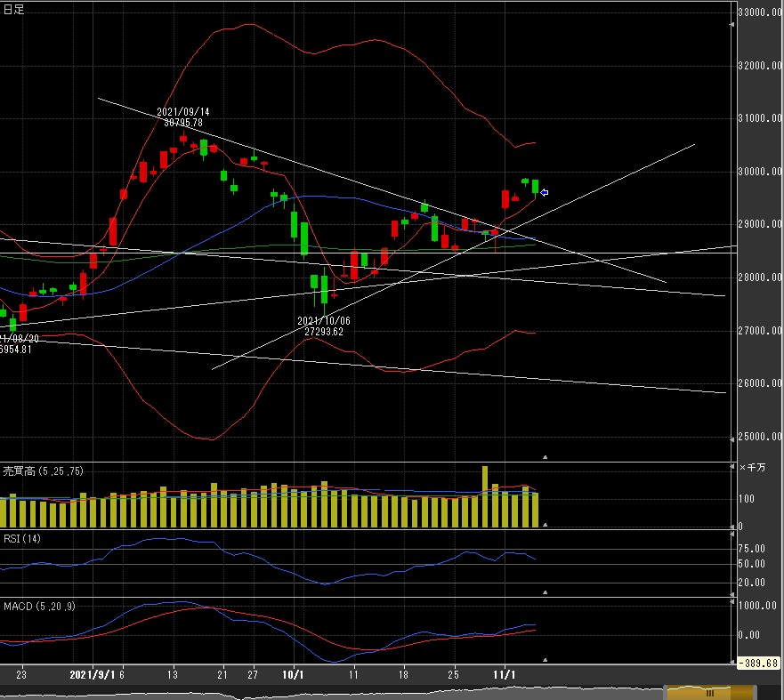The image size is (784, 700).
Task: Click the right edge handle of the gold range selector
Action: pyautogui.click(x=755, y=693)
